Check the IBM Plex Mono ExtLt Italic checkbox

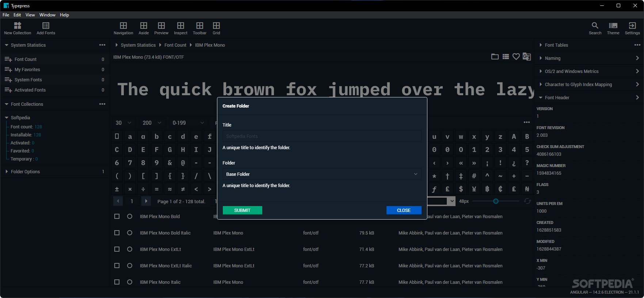117,266
